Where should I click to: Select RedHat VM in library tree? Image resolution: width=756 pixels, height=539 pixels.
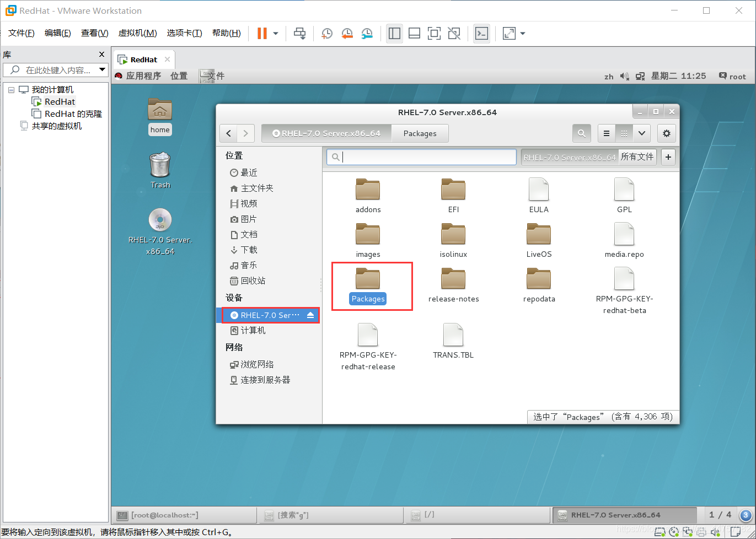60,101
